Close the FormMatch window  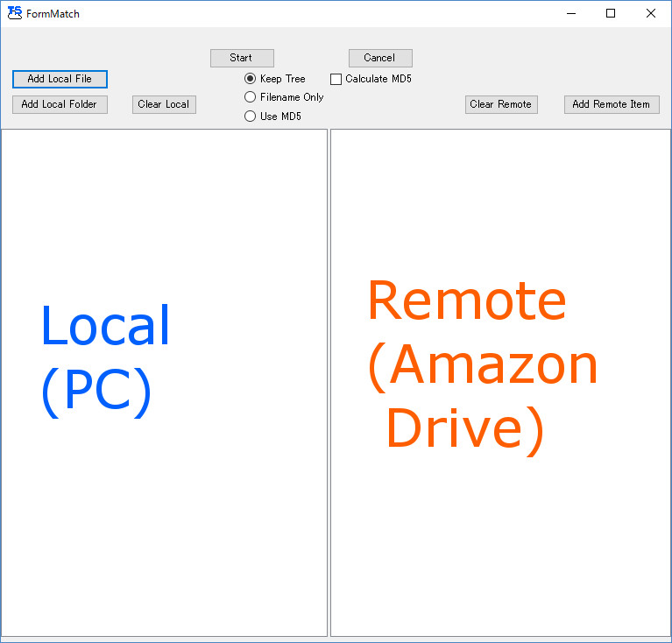[x=650, y=13]
